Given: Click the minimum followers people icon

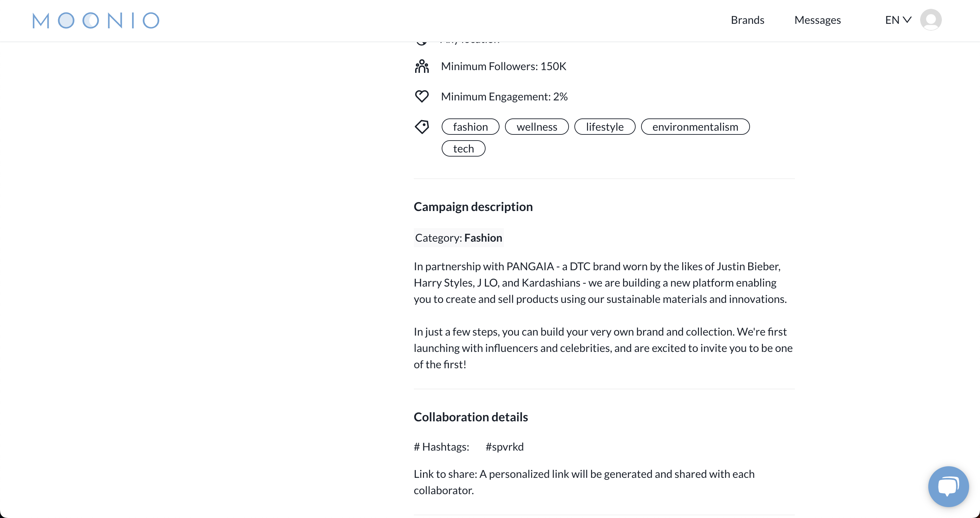Looking at the screenshot, I should [422, 66].
